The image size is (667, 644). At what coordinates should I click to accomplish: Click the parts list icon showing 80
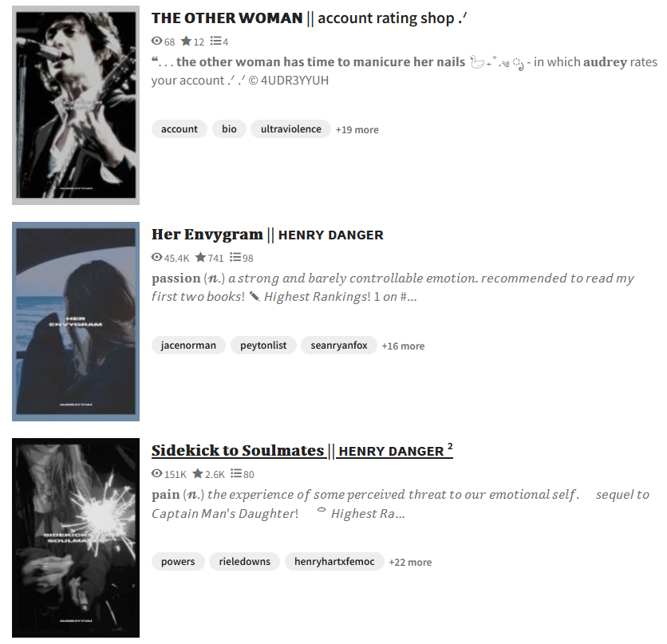pyautogui.click(x=236, y=473)
